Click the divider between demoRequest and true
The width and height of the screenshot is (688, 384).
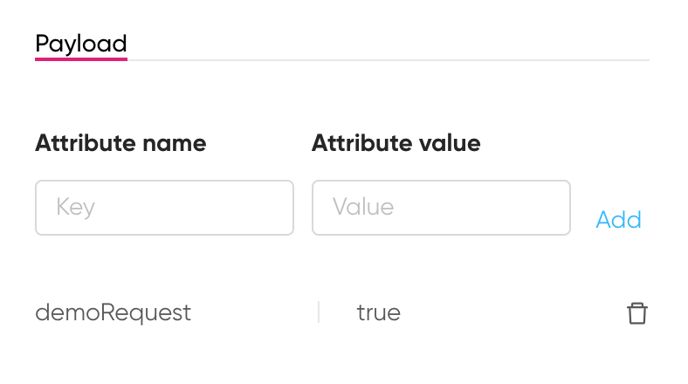(319, 312)
